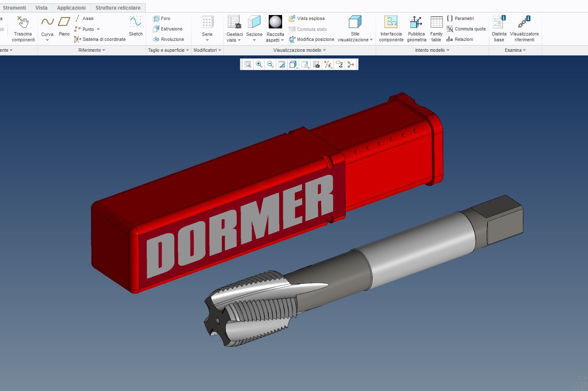Create a datum Piano
Image resolution: width=588 pixels, height=391 pixels.
click(x=64, y=26)
